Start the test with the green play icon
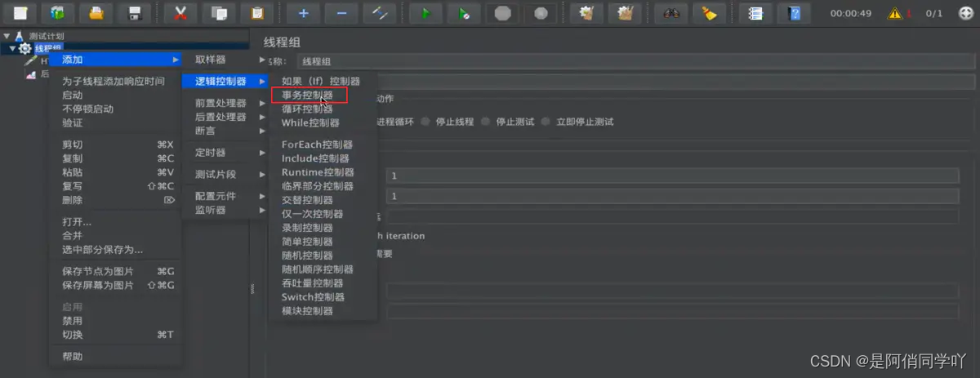980x378 pixels. pyautogui.click(x=425, y=13)
